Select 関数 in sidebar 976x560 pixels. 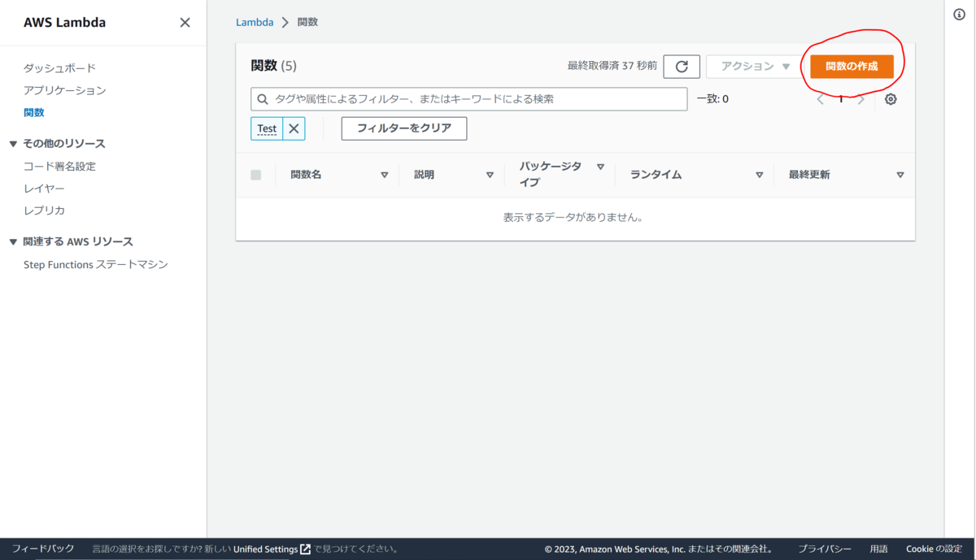(x=34, y=113)
